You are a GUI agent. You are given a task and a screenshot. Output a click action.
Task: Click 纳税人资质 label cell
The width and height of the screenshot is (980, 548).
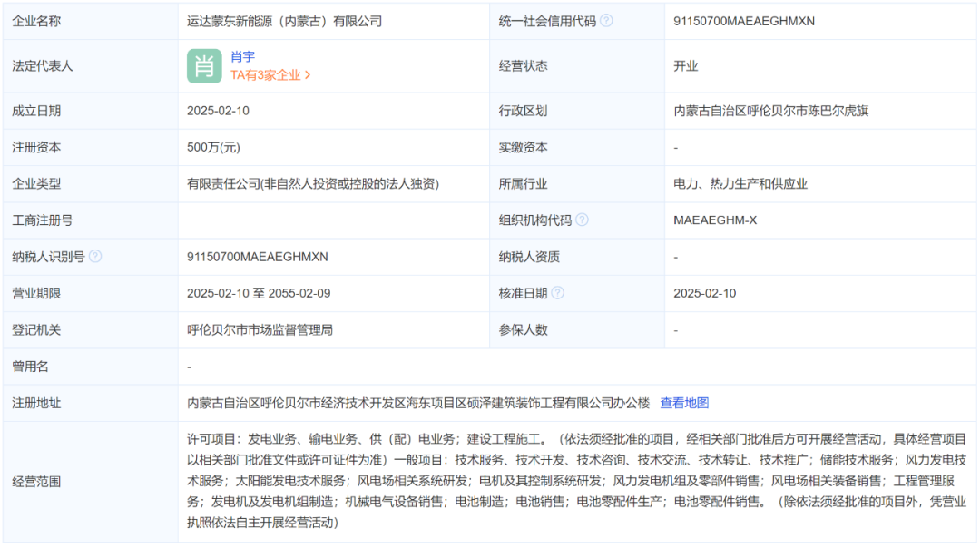coord(577,257)
